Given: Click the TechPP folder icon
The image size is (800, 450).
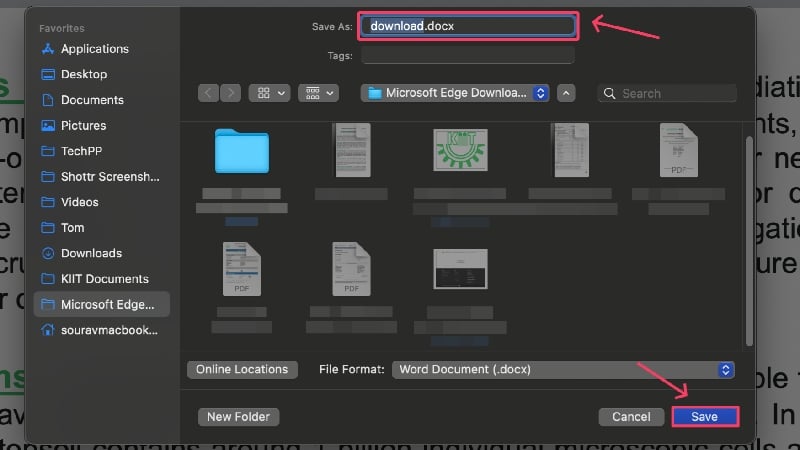Looking at the screenshot, I should pos(48,151).
